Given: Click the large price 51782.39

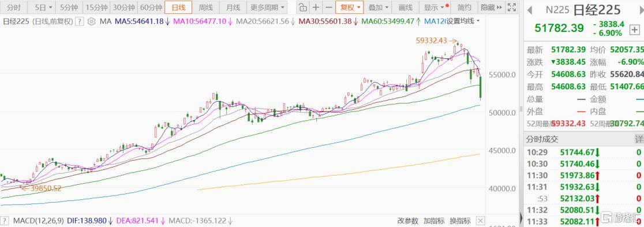Looking at the screenshot, I should pos(559,28).
